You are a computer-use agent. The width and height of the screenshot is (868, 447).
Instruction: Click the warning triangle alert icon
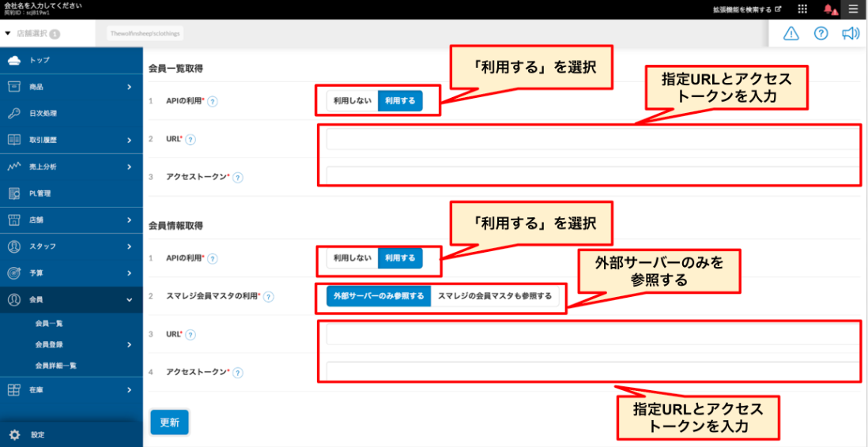791,33
